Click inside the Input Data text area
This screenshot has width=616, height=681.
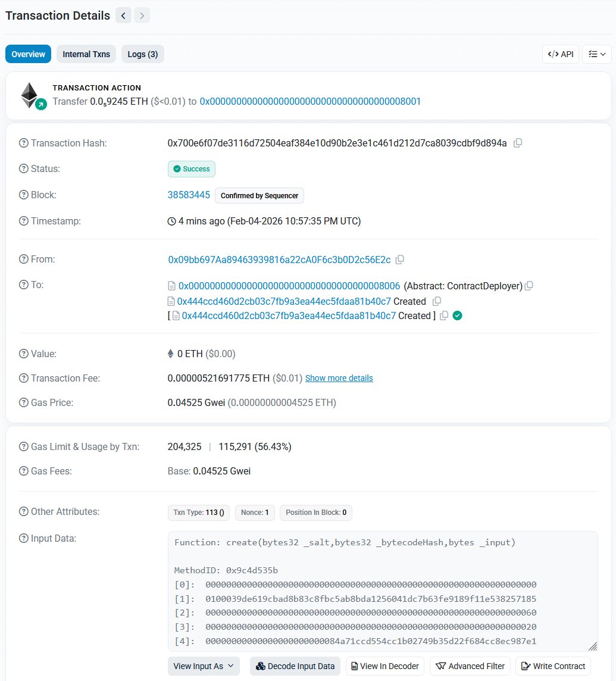(383, 591)
